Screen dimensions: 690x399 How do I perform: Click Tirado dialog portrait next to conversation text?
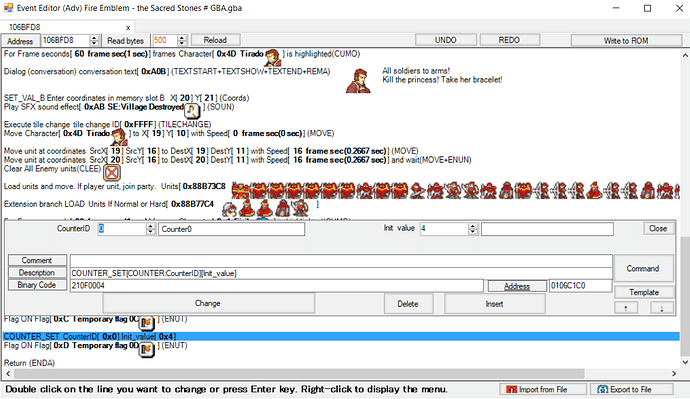click(x=358, y=81)
